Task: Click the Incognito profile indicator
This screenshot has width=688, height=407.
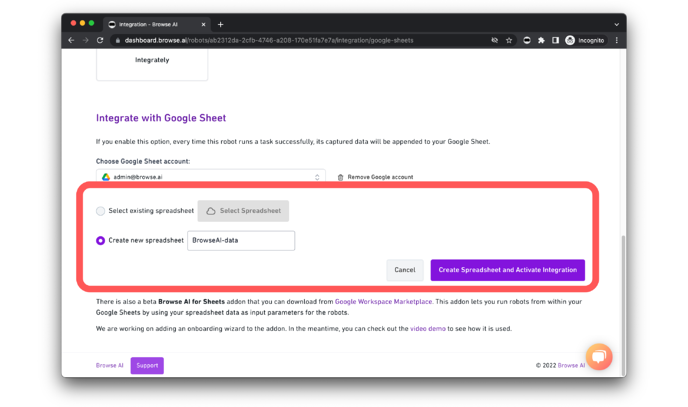Action: pyautogui.click(x=585, y=40)
